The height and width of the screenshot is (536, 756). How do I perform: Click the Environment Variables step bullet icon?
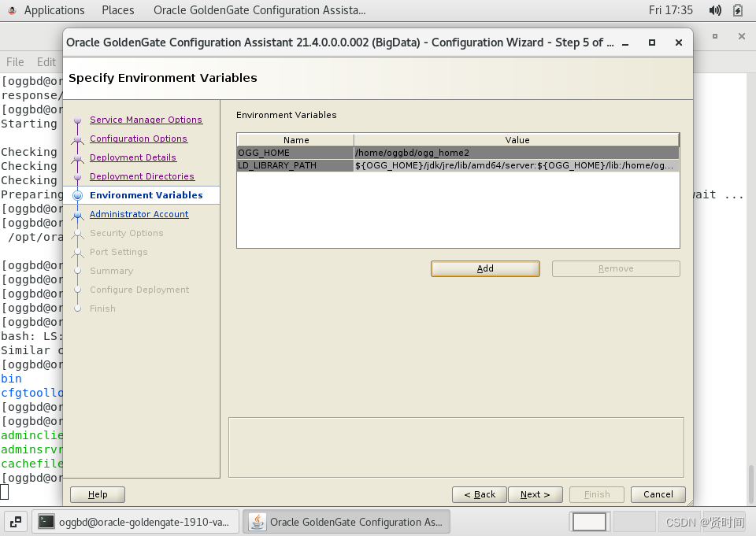78,195
